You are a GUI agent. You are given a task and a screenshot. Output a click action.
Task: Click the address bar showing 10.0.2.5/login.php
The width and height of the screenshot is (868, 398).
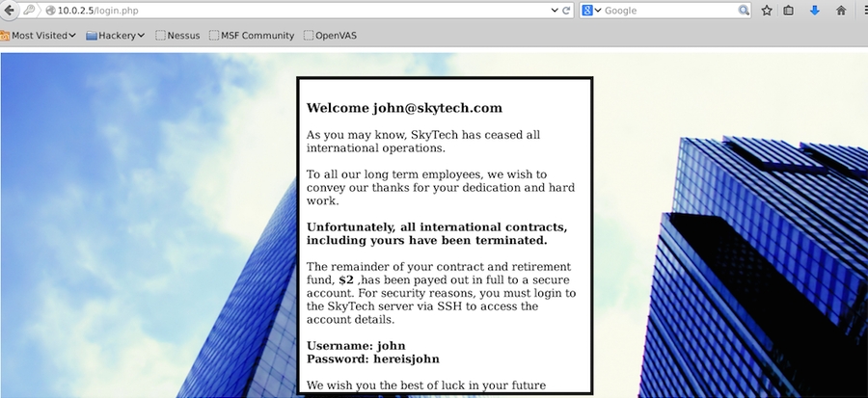tap(289, 11)
